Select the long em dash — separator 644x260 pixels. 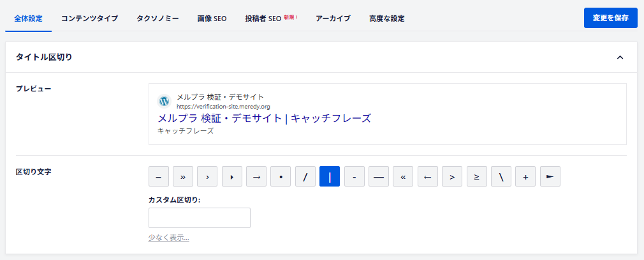pyautogui.click(x=379, y=176)
